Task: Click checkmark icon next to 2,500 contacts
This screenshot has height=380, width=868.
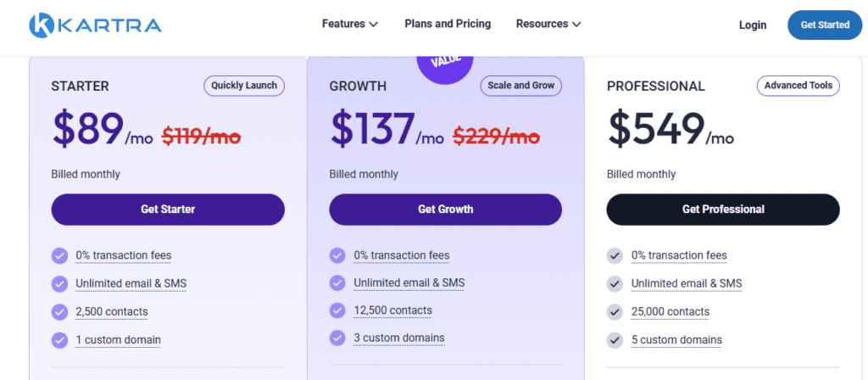Action: [59, 311]
